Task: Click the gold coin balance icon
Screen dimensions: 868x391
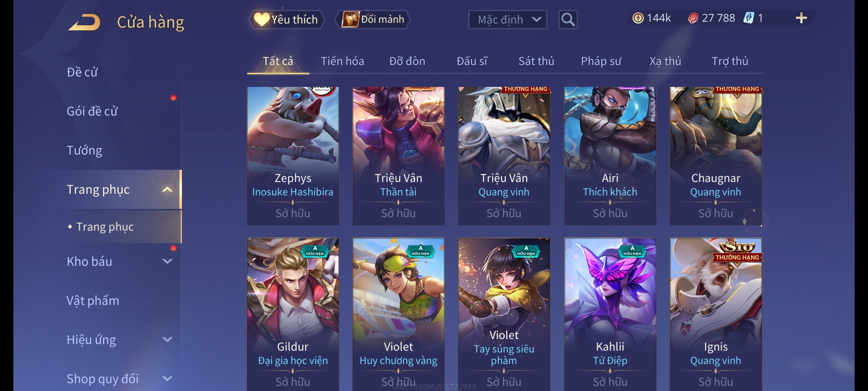Action: [638, 18]
